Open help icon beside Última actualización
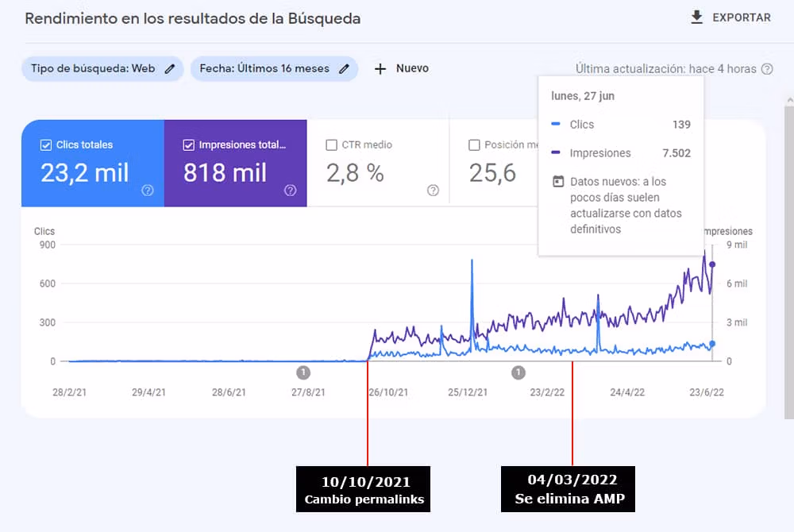This screenshot has width=794, height=532. pos(767,69)
